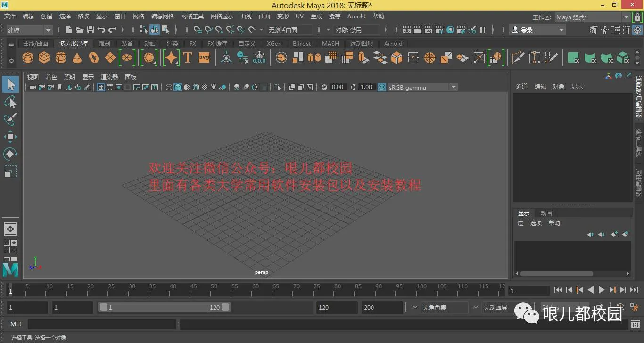Click the MEL command line input

click(102, 324)
